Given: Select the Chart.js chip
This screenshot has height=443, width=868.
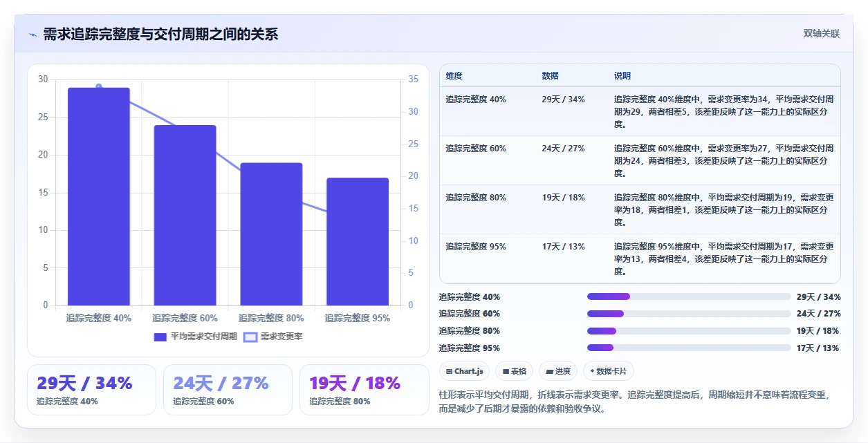Looking at the screenshot, I should [x=464, y=371].
